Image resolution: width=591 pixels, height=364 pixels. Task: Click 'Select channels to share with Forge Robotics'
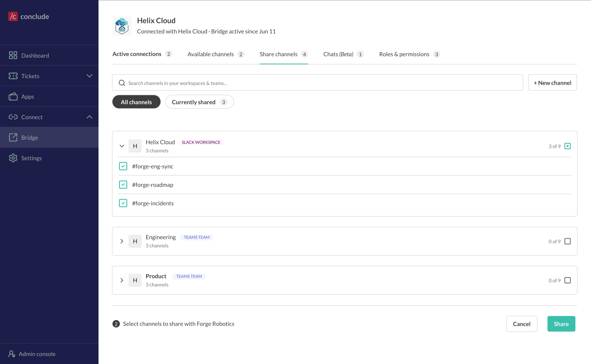point(179,324)
